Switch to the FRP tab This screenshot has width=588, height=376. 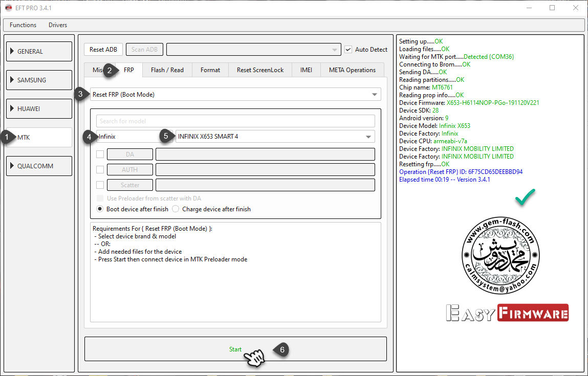128,70
